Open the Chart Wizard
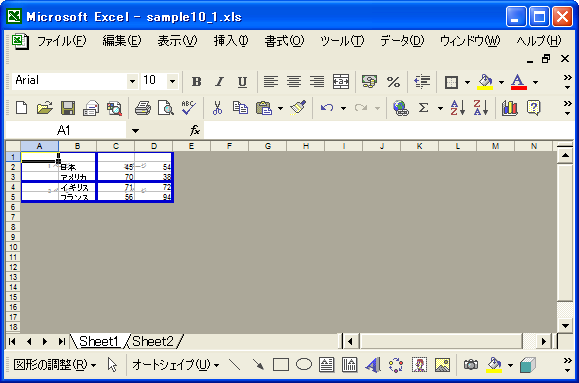579x383 pixels. 510,108
